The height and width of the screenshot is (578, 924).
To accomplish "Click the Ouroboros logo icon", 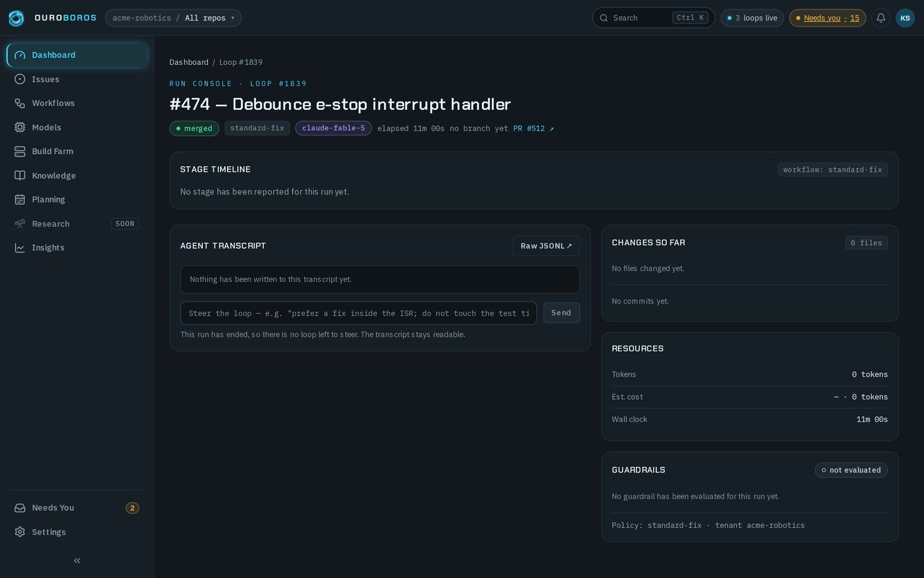I will click(17, 18).
